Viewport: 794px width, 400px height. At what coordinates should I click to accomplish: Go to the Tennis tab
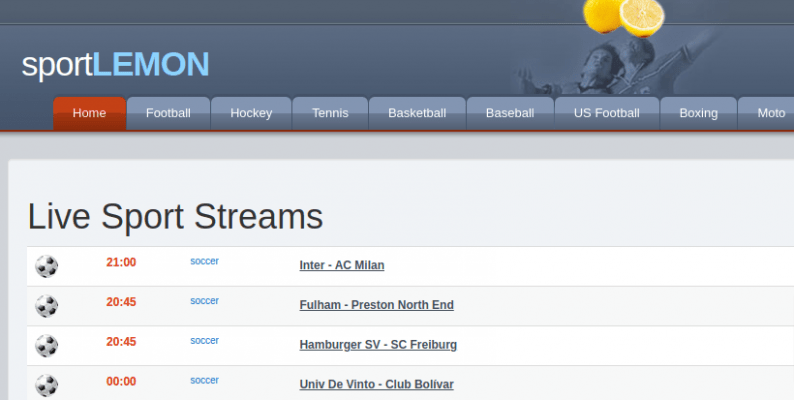330,113
